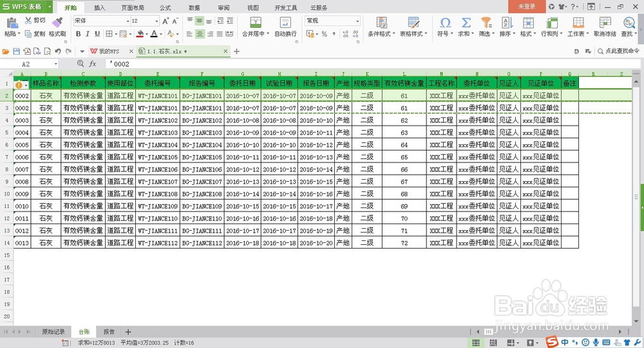Open the Formulas (公式) ribbon tab

tap(166, 8)
